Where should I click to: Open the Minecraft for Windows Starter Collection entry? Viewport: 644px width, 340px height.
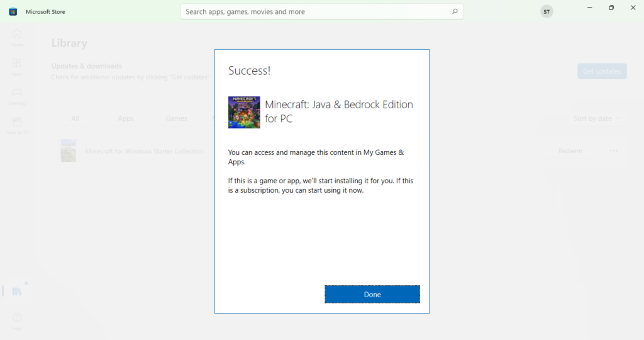144,151
